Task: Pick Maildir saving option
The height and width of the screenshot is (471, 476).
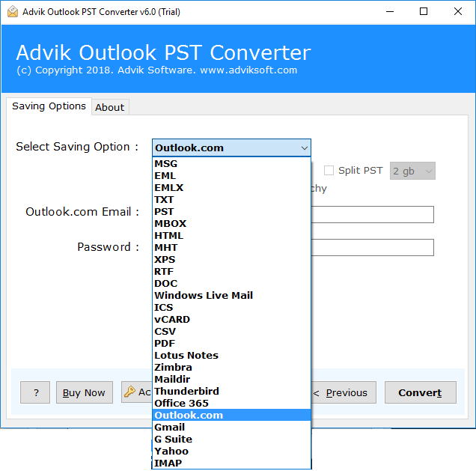Action: coord(231,380)
